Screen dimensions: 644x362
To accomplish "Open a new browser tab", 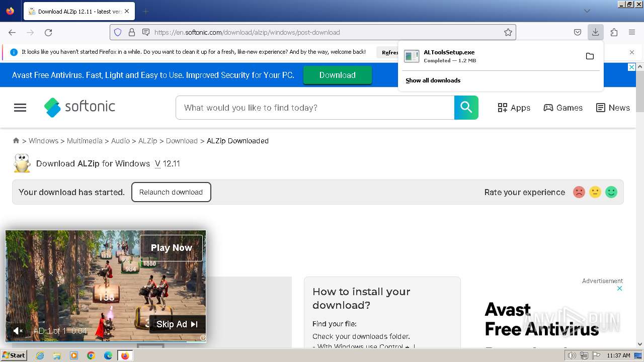I will pos(145,11).
